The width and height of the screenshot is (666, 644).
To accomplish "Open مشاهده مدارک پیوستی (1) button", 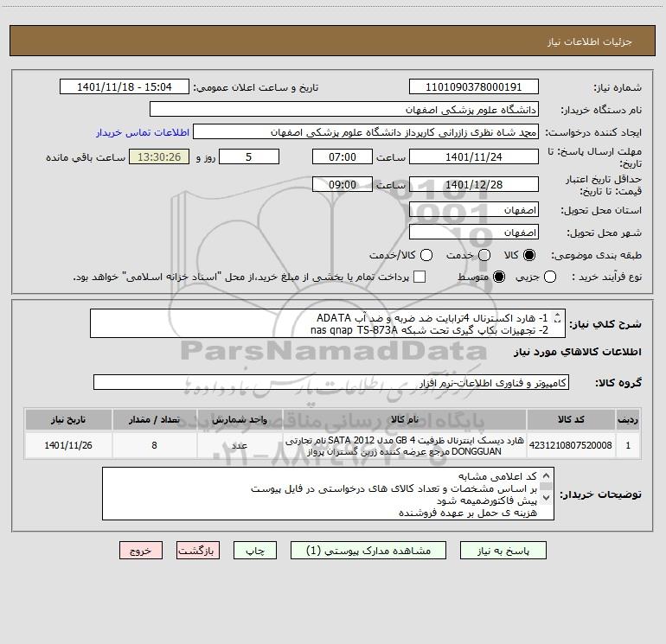I will pyautogui.click(x=368, y=551).
